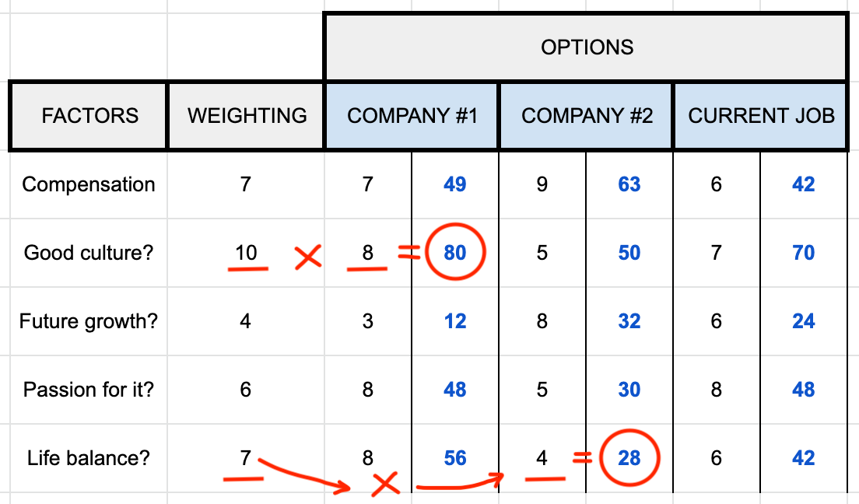The image size is (859, 504).
Task: Click the Passion for it weighting value 6
Action: 246,390
